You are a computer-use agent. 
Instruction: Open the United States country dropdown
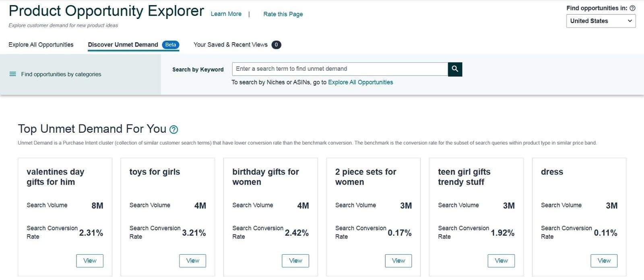pos(601,21)
